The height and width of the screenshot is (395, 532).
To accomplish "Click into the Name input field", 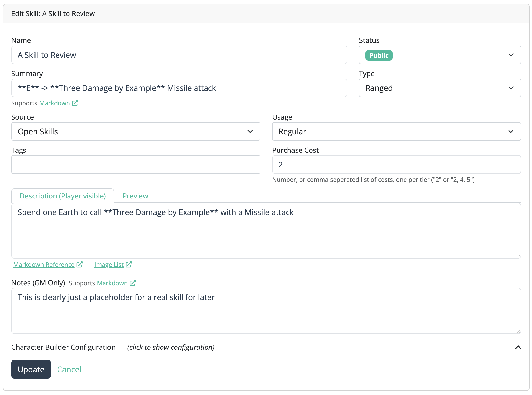I will point(179,55).
